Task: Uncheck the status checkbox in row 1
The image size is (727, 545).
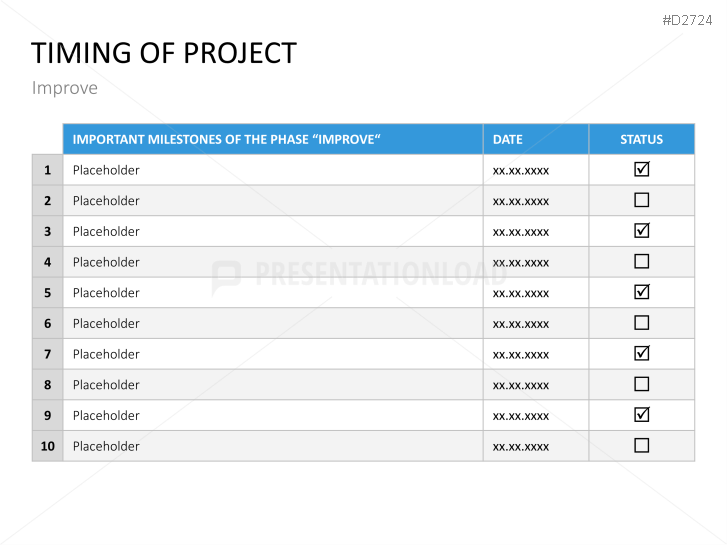Action: pos(642,170)
